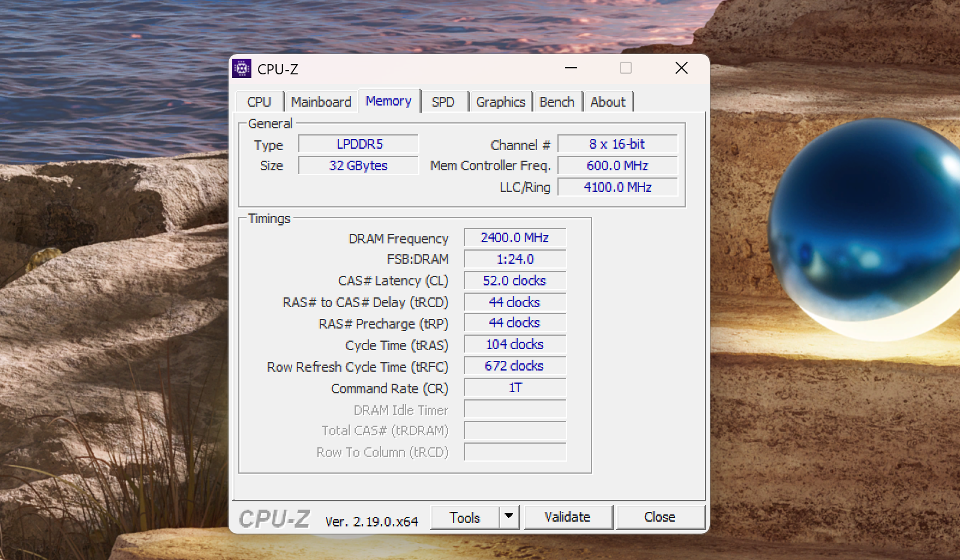Click the Cycle Time (tRAS) label
The image size is (960, 560).
[397, 345]
